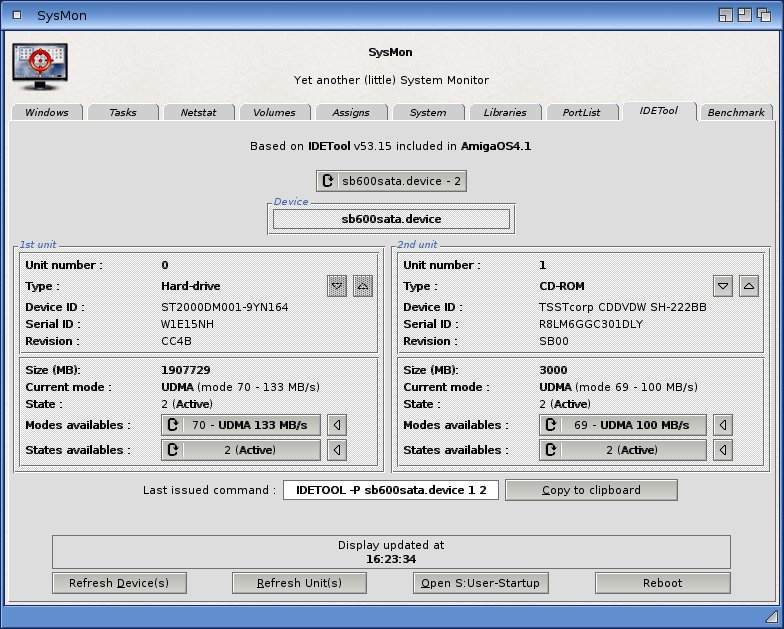Click the Last issued command field
Screen dimensions: 784x629
(391, 490)
